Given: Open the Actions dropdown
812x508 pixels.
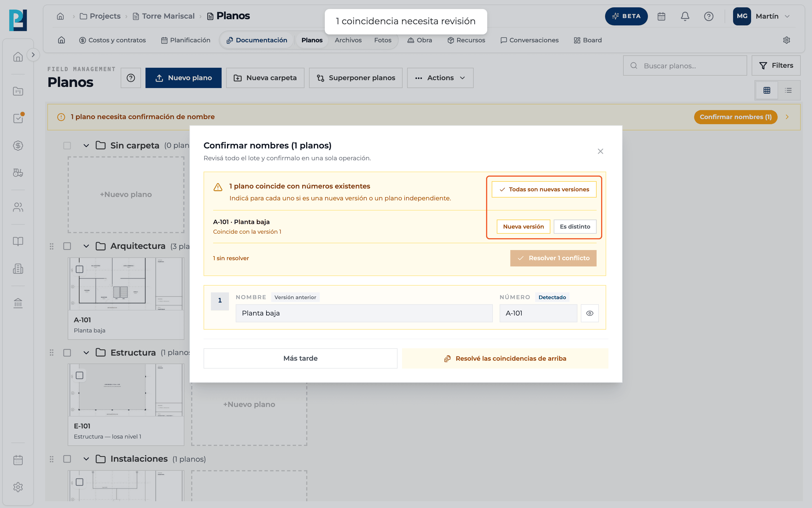Looking at the screenshot, I should pos(440,78).
